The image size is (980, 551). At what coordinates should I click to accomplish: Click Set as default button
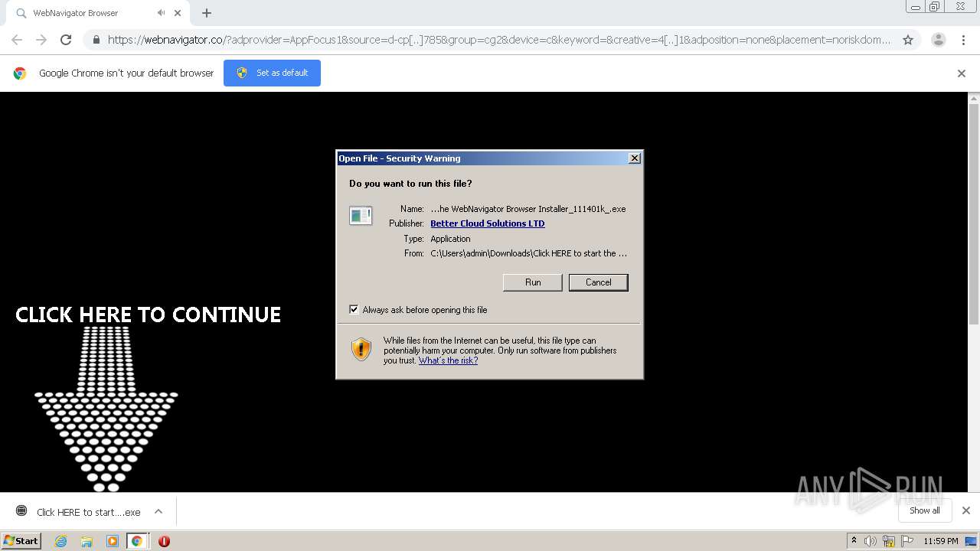[x=272, y=73]
